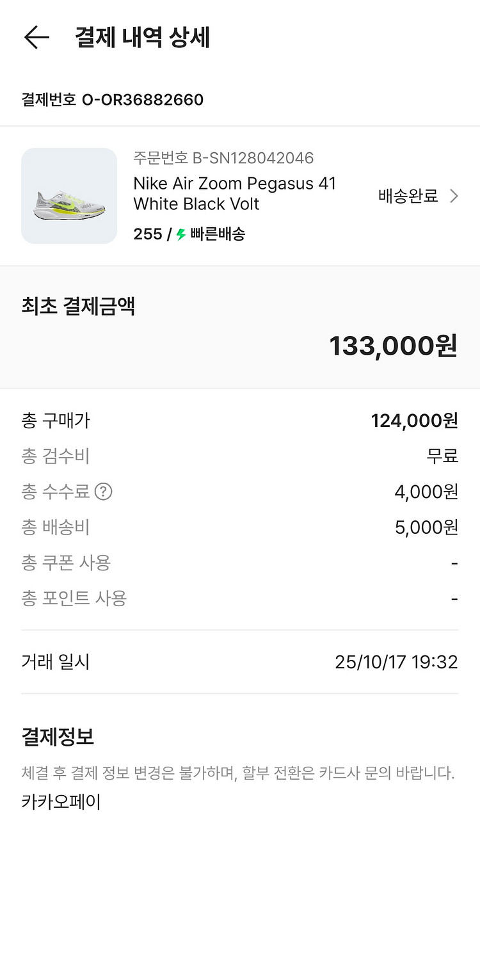
Task: Click the 결제정보 section heading
Action: coord(58,737)
